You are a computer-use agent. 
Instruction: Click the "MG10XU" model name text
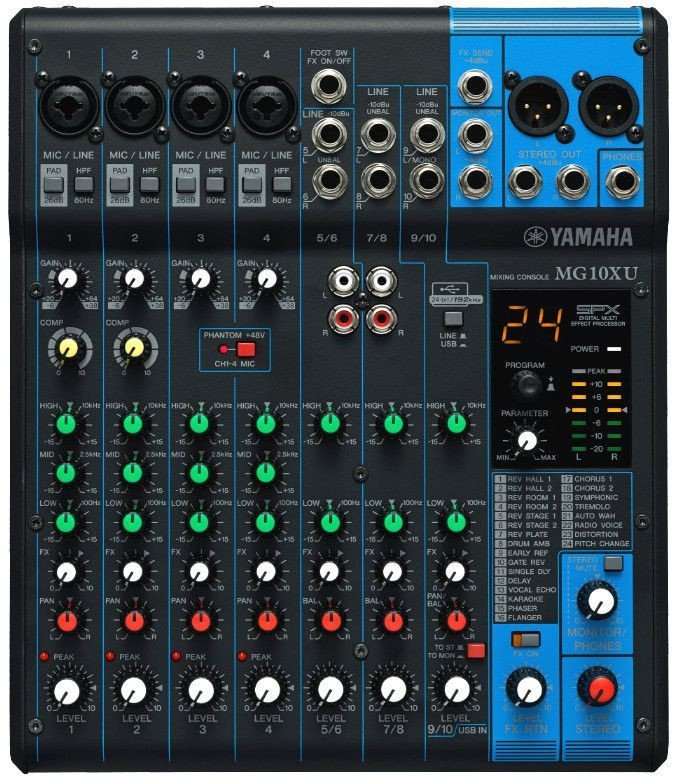click(595, 273)
